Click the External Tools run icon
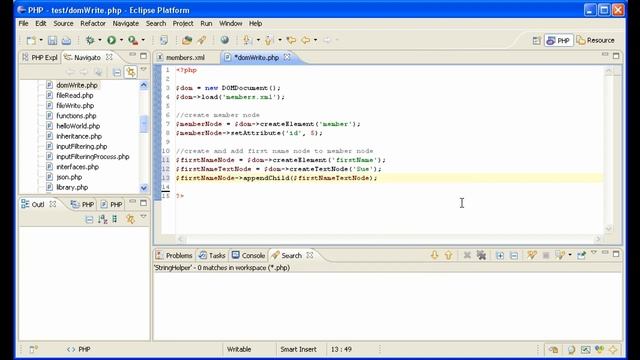Image resolution: width=640 pixels, height=360 pixels. (133, 40)
